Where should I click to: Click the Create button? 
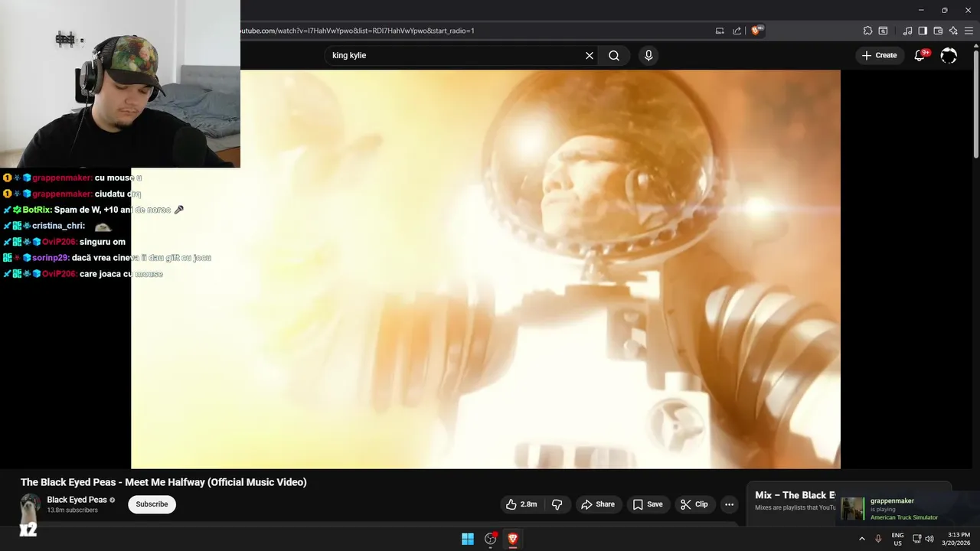(x=879, y=55)
